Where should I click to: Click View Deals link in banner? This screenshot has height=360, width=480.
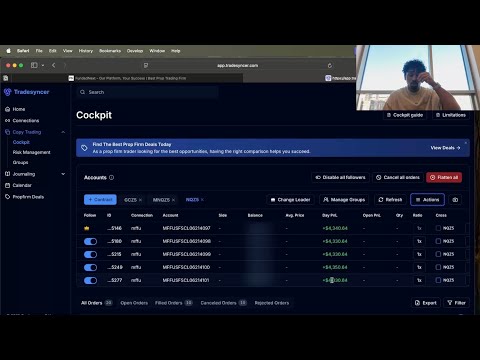[x=445, y=148]
